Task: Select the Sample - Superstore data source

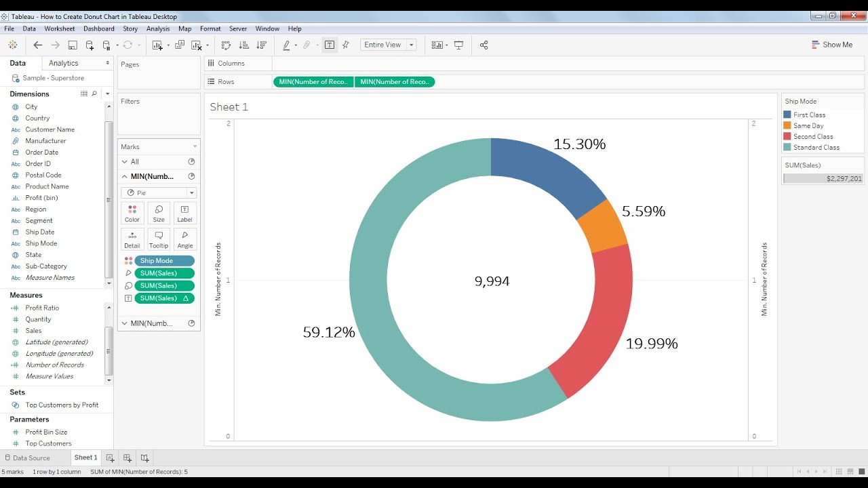Action: tap(54, 78)
